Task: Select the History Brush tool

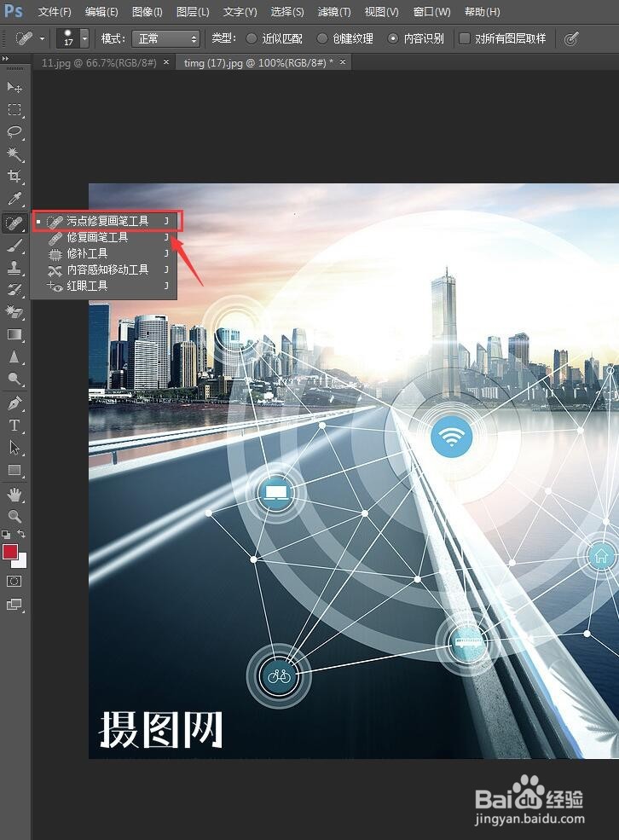Action: pos(14,290)
